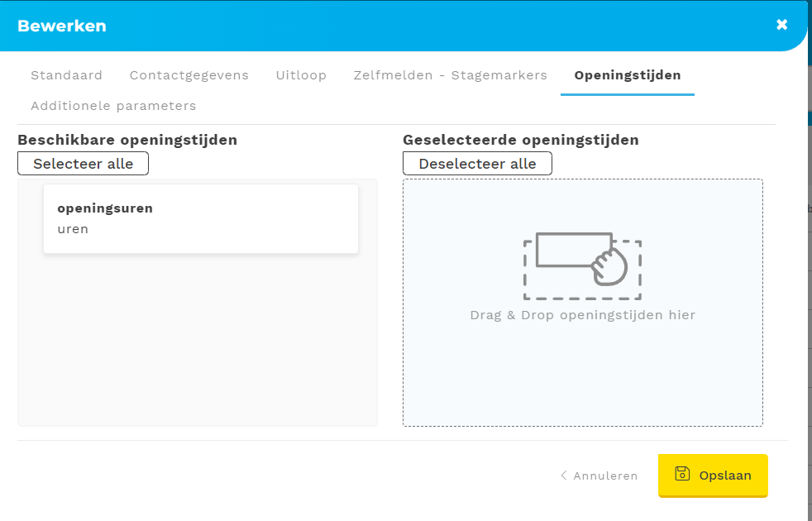
Task: Close the Bewerken dialog with the X
Action: [781, 25]
